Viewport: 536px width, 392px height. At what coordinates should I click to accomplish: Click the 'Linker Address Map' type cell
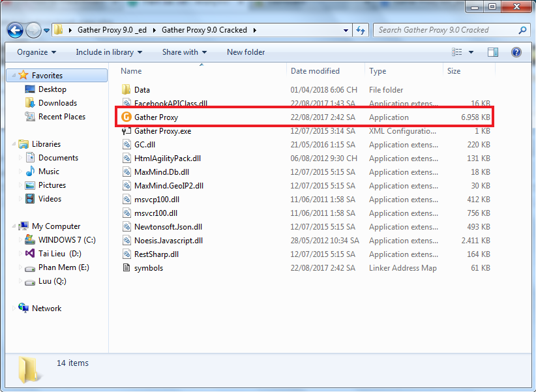[403, 268]
